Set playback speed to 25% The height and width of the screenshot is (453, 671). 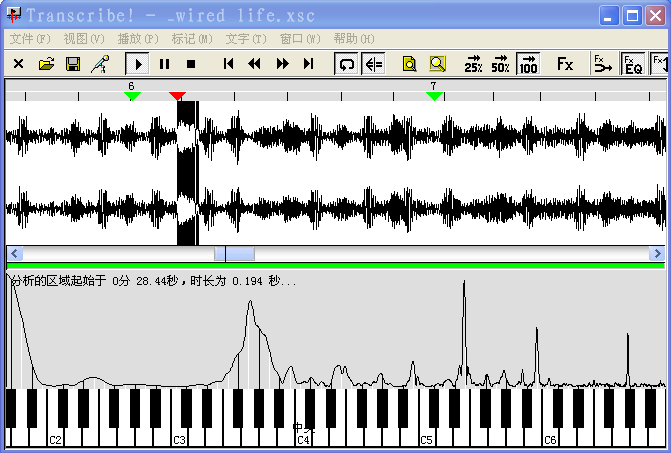click(473, 64)
